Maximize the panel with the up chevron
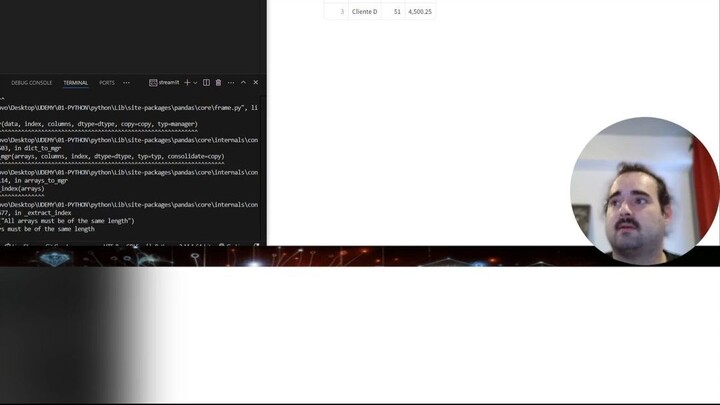This screenshot has width=720, height=405. (243, 83)
